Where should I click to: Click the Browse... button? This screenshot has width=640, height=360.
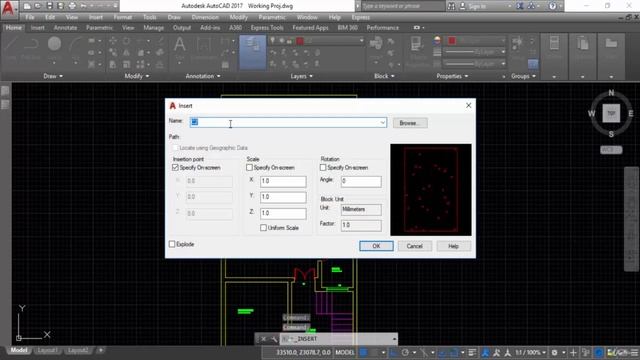coord(410,123)
